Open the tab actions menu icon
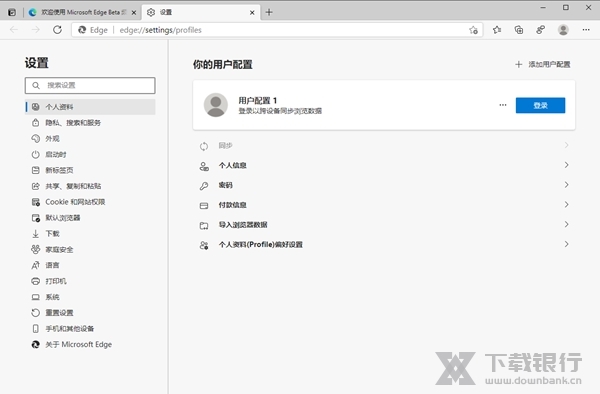Image resolution: width=600 pixels, height=394 pixels. (x=12, y=12)
